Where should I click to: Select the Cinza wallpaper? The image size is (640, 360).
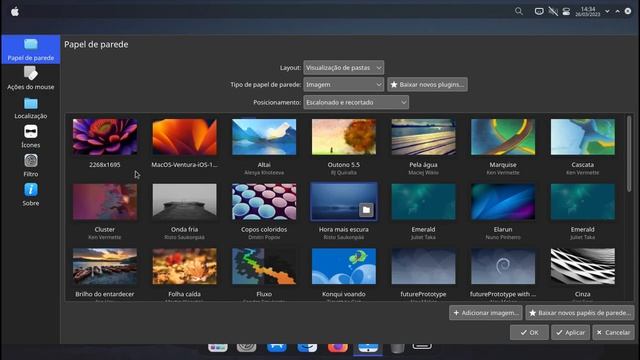click(x=582, y=266)
